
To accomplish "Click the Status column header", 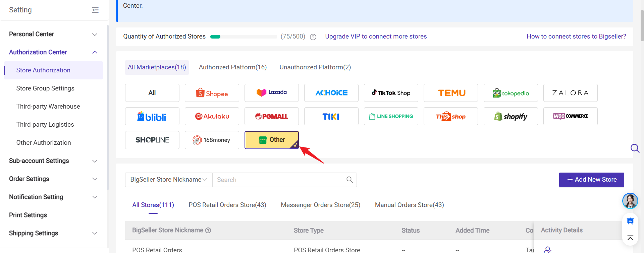I will tap(411, 231).
